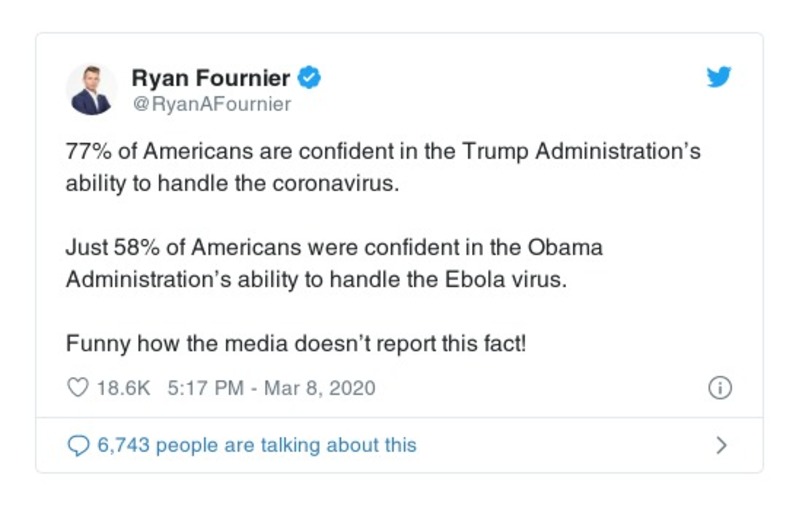This screenshot has width=799, height=513.
Task: Click the 18.6K likes count
Action: pos(123,387)
